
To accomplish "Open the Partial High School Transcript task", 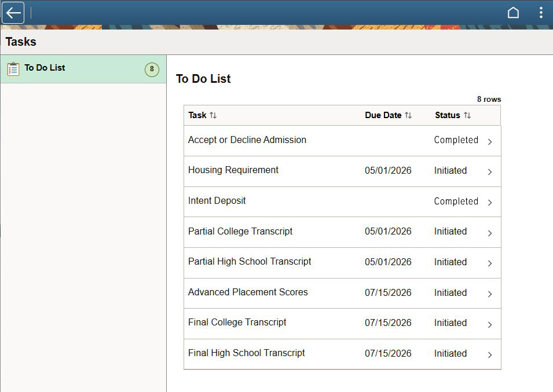I will click(250, 261).
